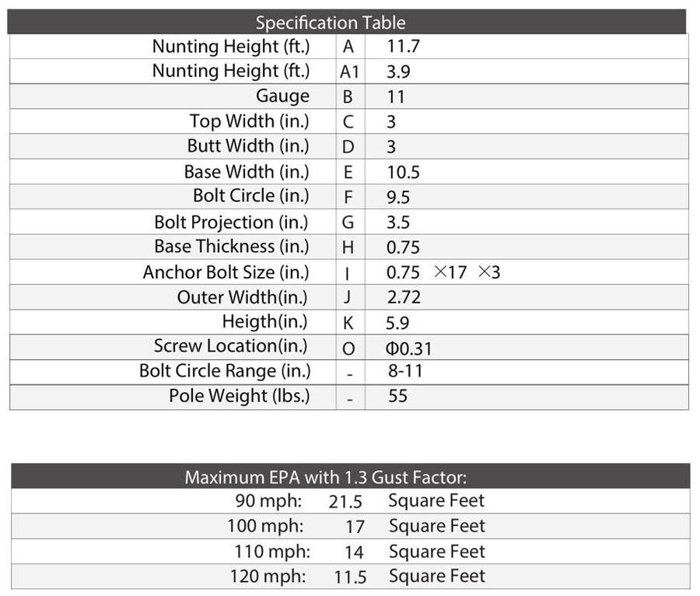Select the Nunting Height value 11.7

403,46
